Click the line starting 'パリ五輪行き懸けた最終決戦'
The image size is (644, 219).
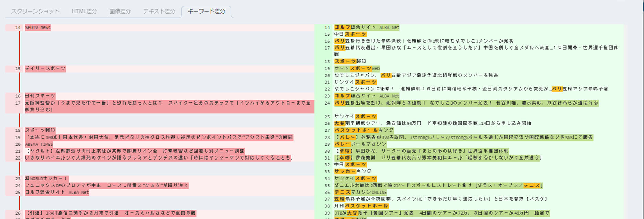(x=424, y=41)
